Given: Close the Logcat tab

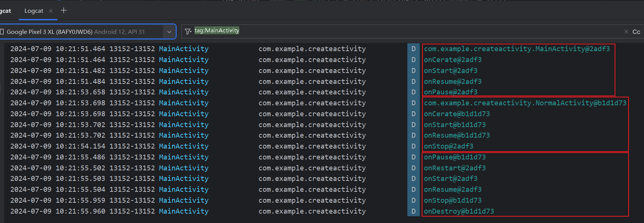Looking at the screenshot, I should point(51,11).
